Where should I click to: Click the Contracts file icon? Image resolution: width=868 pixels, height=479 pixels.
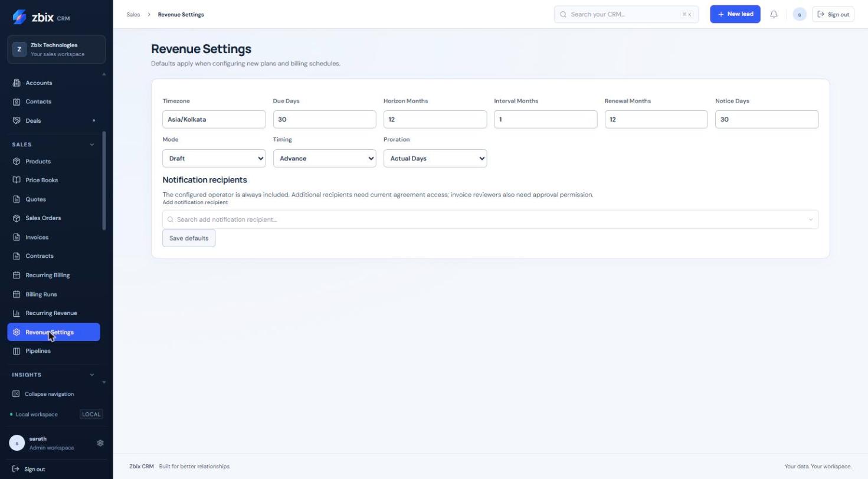[x=17, y=256]
